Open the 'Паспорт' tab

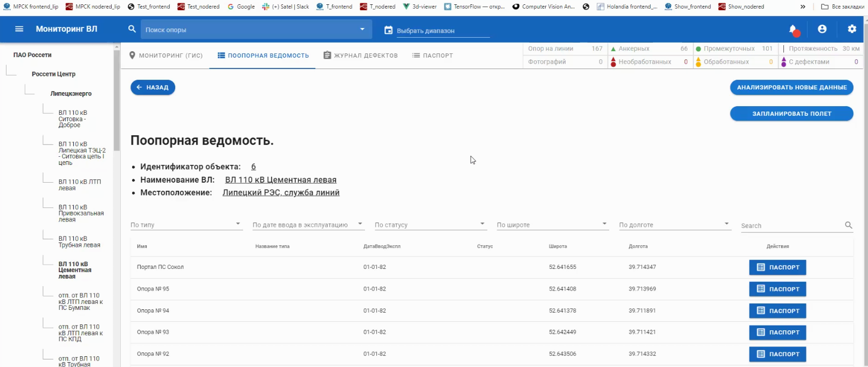[432, 56]
